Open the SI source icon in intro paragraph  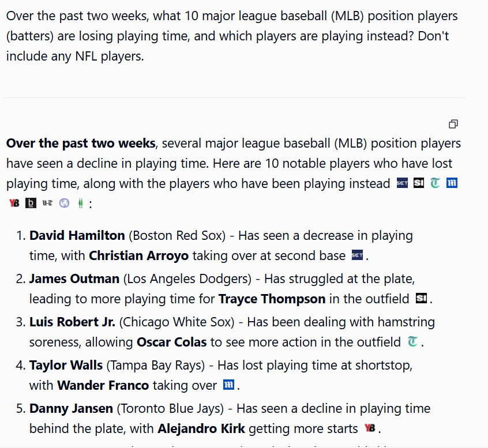coord(419,183)
